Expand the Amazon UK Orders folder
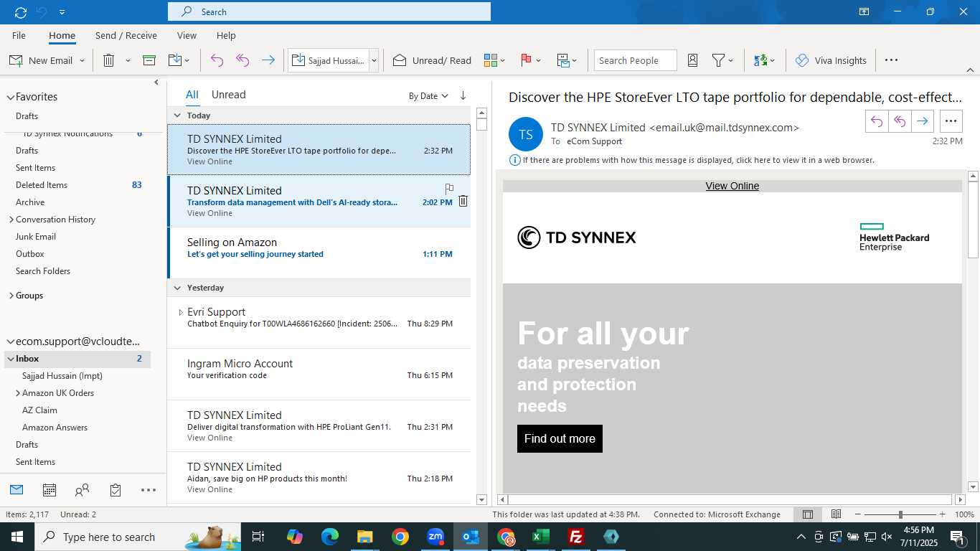Screen dimensions: 980x551 (x=18, y=393)
